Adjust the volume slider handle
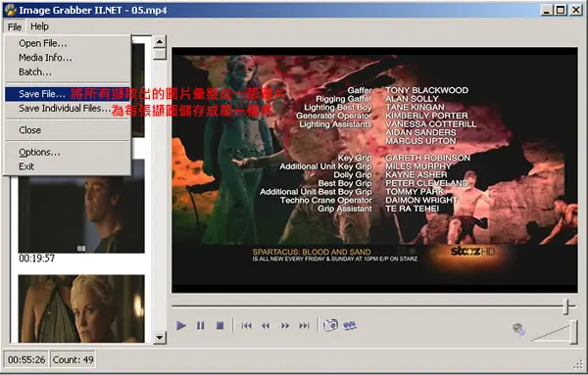 coord(574,332)
